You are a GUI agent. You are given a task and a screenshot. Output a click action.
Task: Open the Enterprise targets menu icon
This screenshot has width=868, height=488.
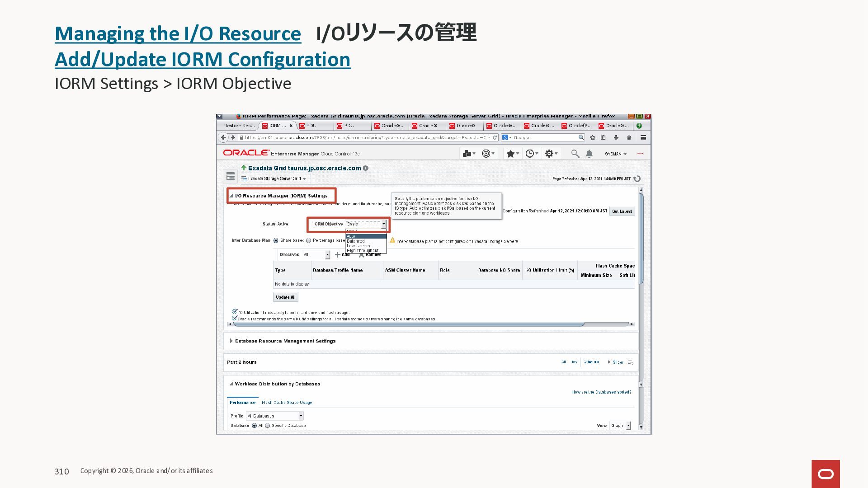(468, 154)
